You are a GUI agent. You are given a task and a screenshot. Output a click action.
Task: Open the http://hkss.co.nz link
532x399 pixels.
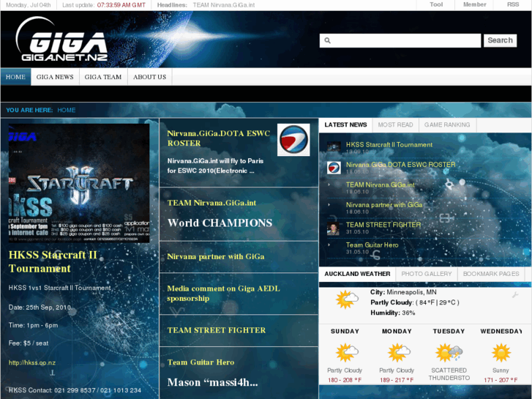(32, 362)
